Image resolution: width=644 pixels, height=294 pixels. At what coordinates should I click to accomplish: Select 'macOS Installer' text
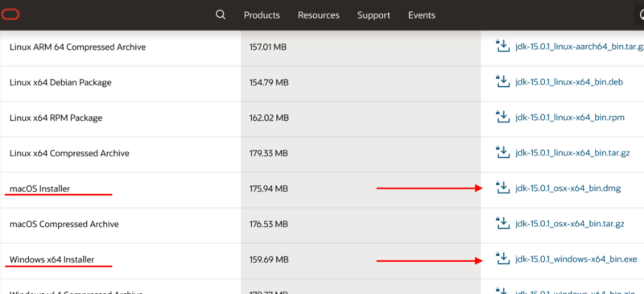pyautogui.click(x=39, y=188)
